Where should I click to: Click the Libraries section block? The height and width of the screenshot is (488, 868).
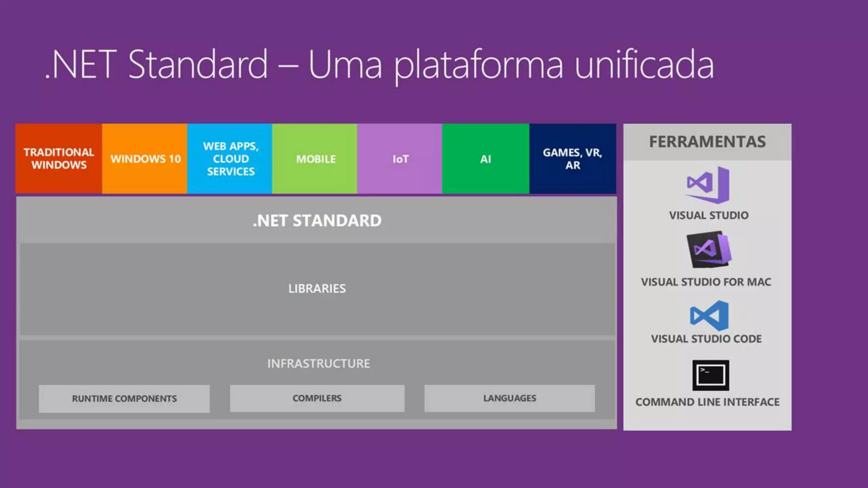317,289
